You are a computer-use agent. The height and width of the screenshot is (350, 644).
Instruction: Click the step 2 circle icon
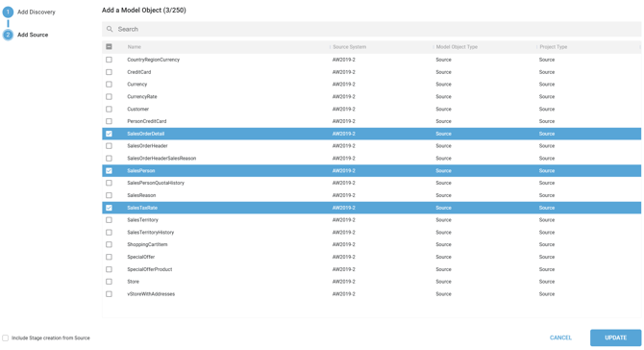click(8, 35)
